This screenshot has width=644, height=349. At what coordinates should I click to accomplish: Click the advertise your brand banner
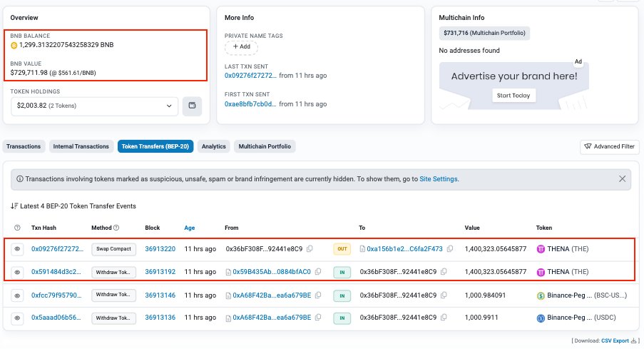[513, 86]
